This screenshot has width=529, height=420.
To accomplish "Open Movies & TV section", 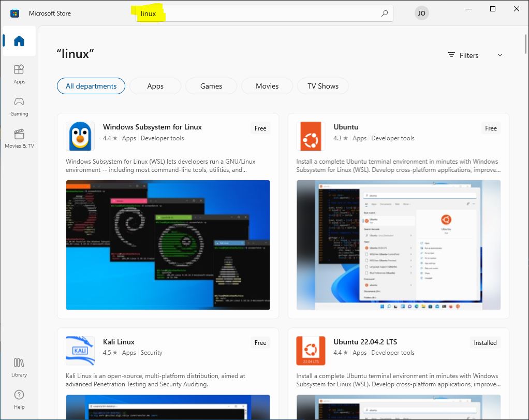I will 19,138.
